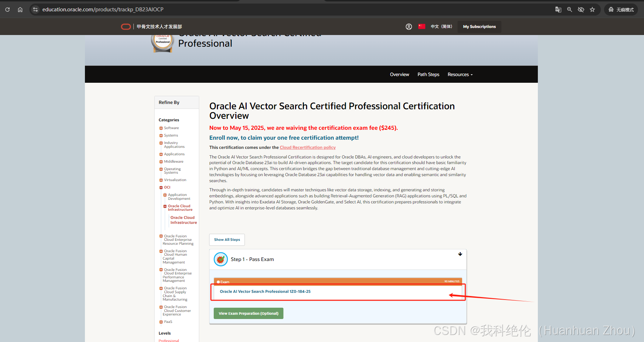Expand the Industry Applications category
This screenshot has width=644, height=342.
point(161,143)
